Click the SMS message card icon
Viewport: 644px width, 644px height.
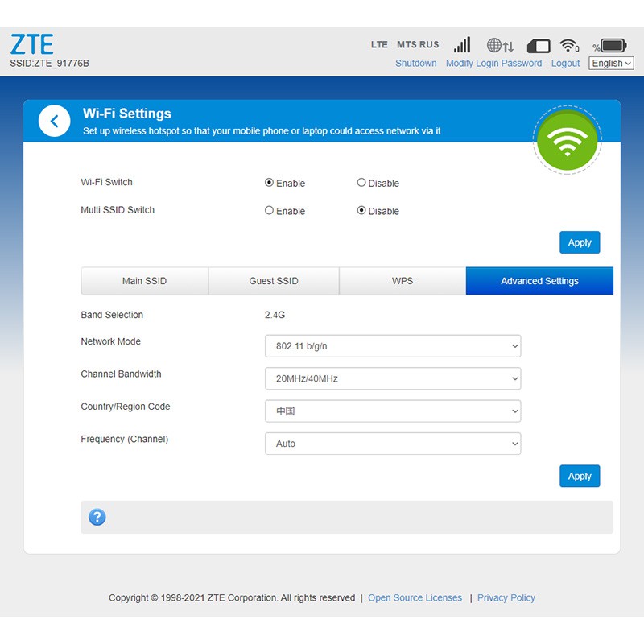click(x=539, y=46)
